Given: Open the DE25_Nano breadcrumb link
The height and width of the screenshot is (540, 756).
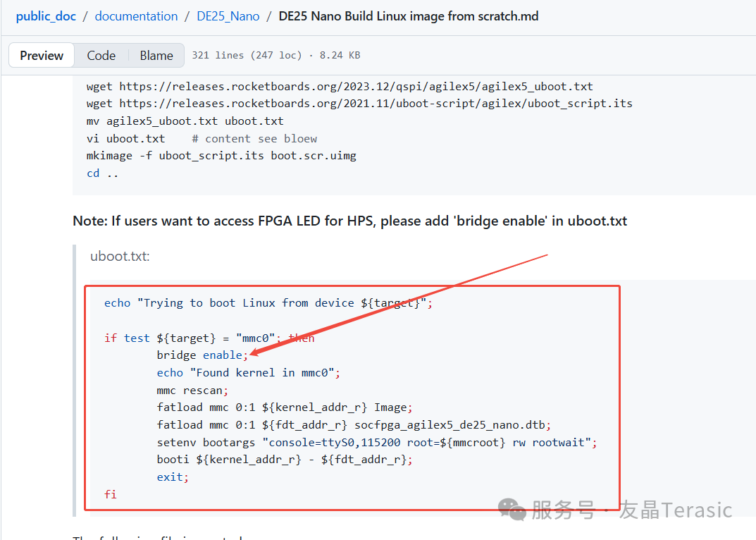Looking at the screenshot, I should (x=228, y=16).
